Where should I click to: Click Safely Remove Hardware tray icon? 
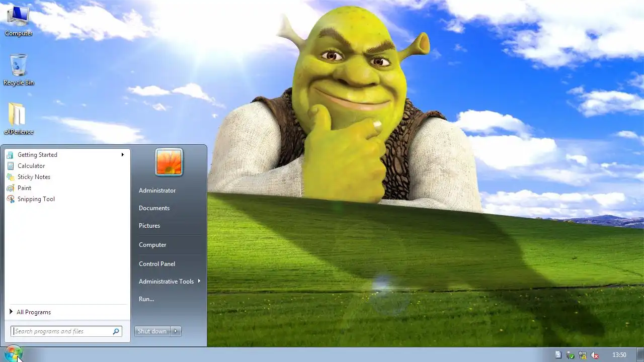tap(570, 355)
